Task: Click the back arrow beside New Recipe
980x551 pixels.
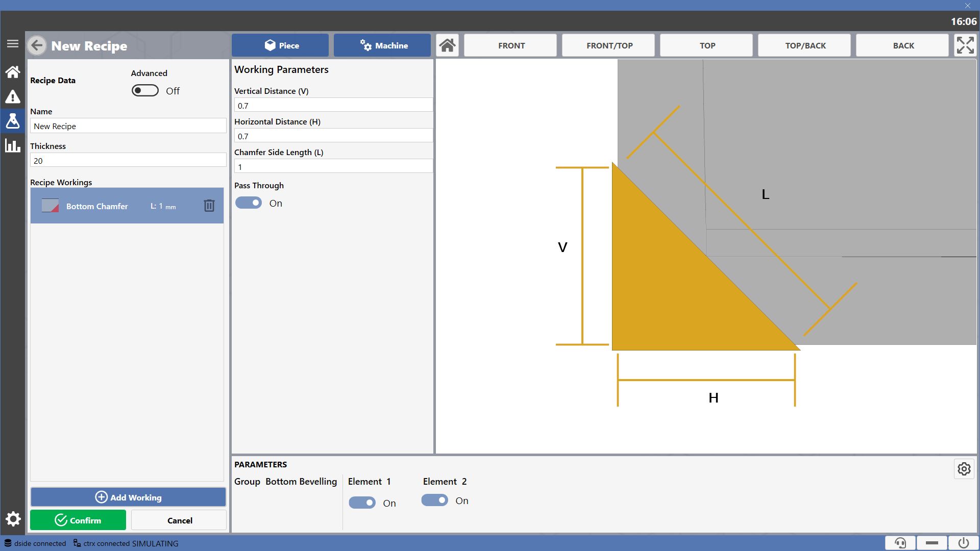Action: (37, 45)
